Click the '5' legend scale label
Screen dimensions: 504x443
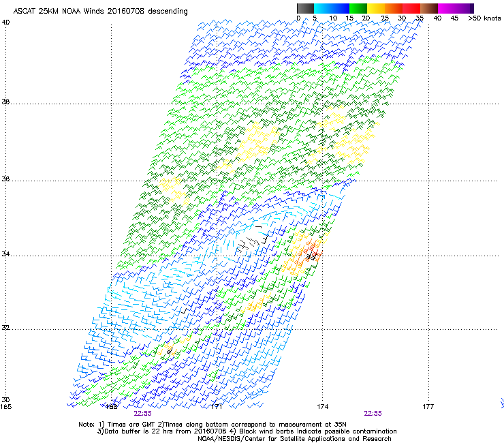click(x=315, y=18)
